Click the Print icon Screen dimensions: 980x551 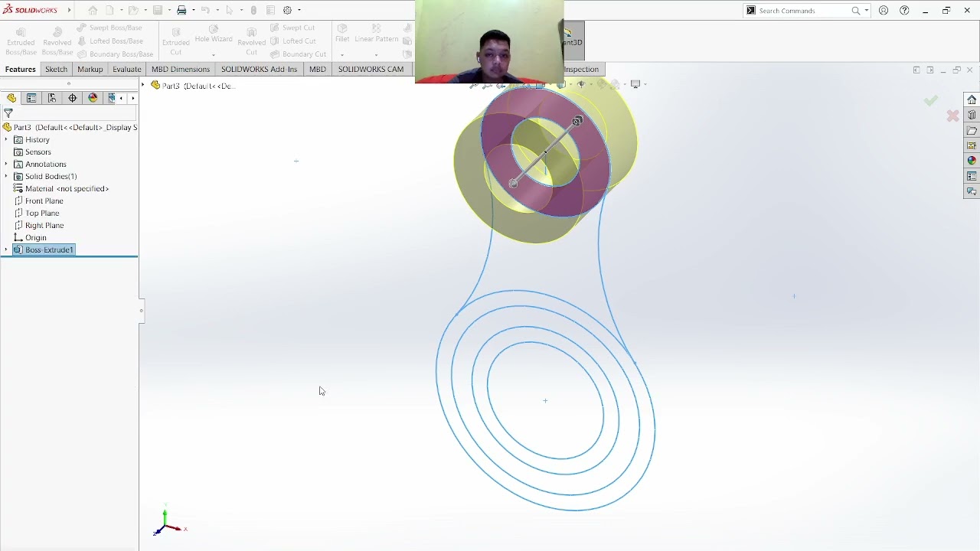[x=181, y=10]
